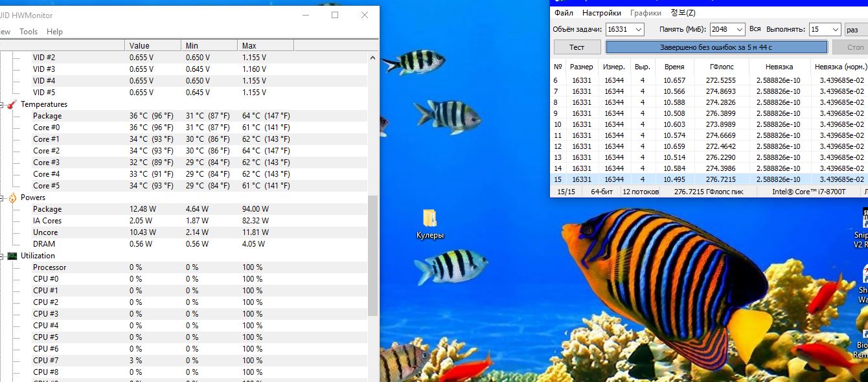The width and height of the screenshot is (868, 382).
Task: Collapse the Temperatures tree node
Action: pos(3,104)
